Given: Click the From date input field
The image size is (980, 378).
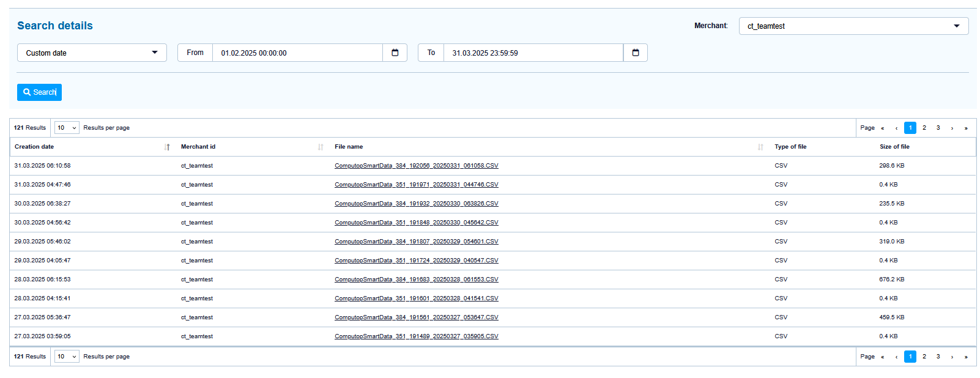Looking at the screenshot, I should pos(297,53).
